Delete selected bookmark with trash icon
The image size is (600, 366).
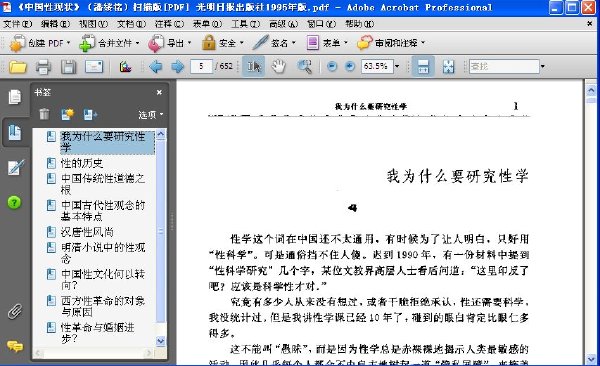coord(44,114)
